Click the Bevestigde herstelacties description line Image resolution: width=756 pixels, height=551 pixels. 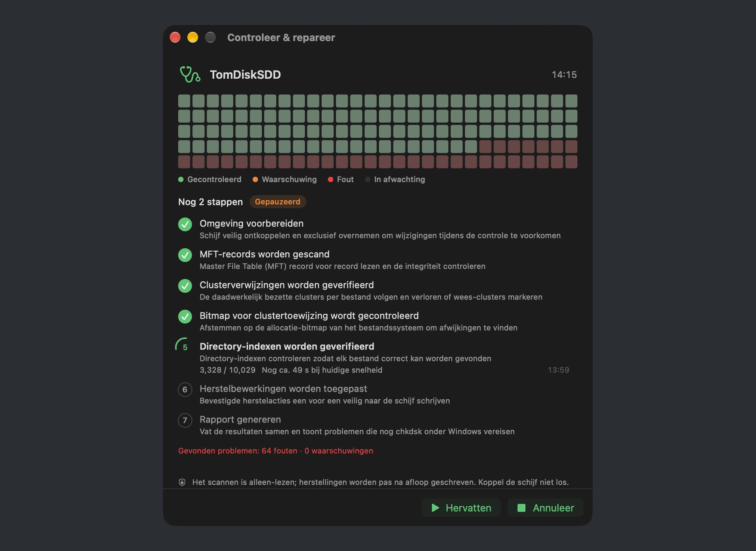pyautogui.click(x=325, y=401)
